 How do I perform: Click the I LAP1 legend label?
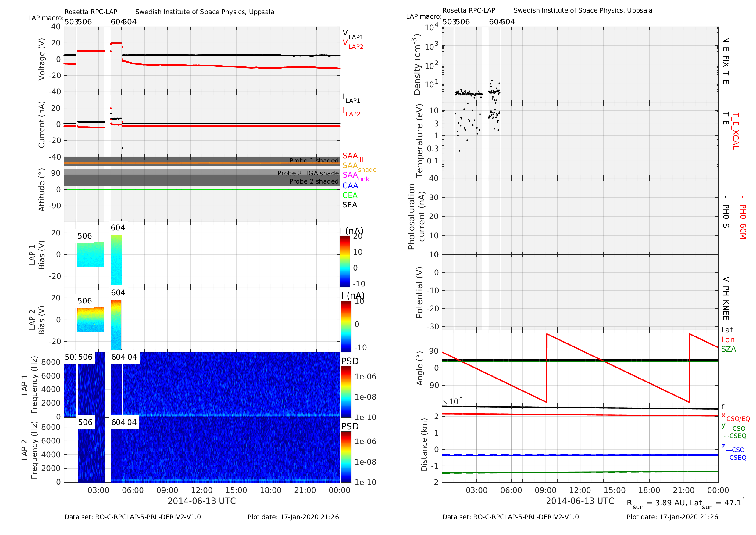[x=351, y=98]
